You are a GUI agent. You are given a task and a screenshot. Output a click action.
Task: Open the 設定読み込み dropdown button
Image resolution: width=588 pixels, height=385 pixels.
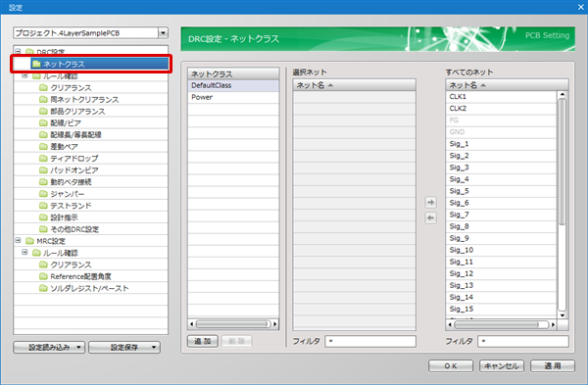(49, 347)
